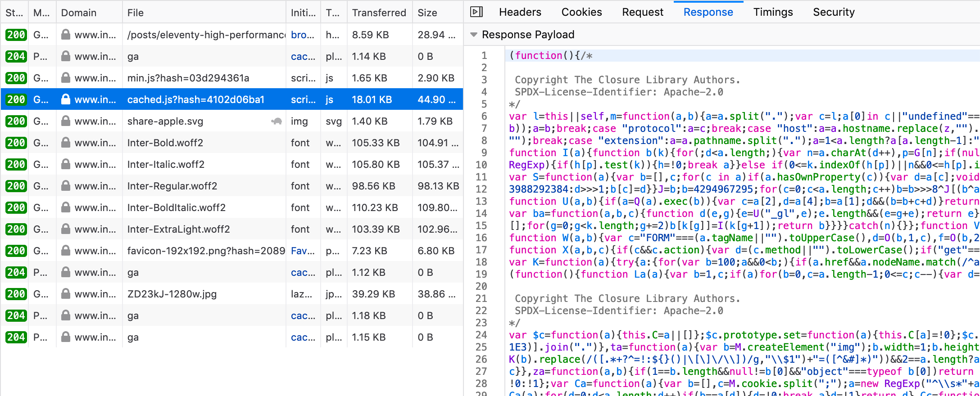The image size is (980, 396).
Task: Open the Headers tab
Action: 520,12
